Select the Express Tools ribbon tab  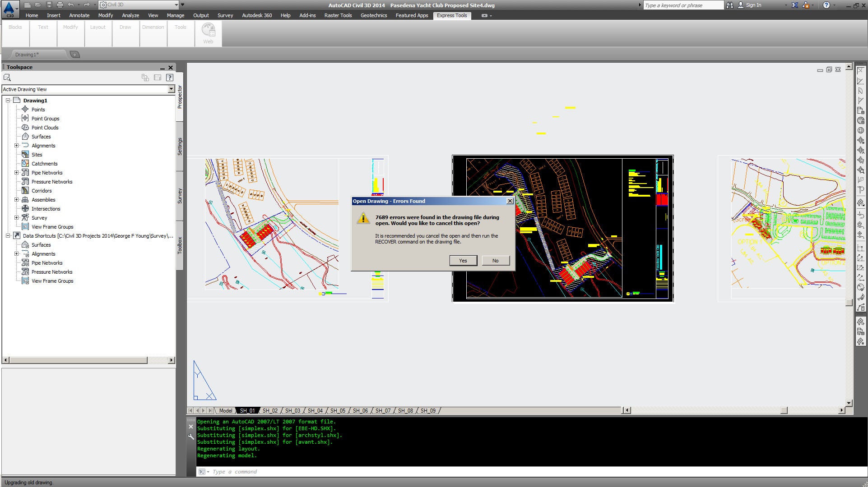tap(452, 15)
